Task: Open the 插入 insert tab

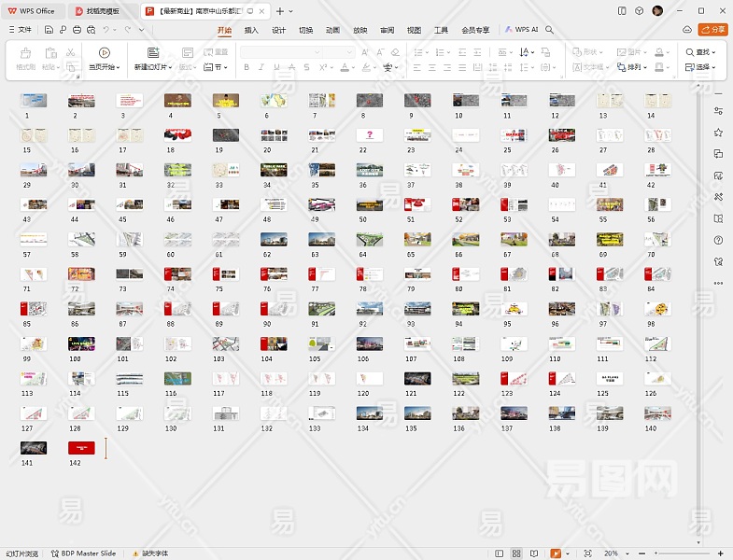Action: [x=251, y=30]
